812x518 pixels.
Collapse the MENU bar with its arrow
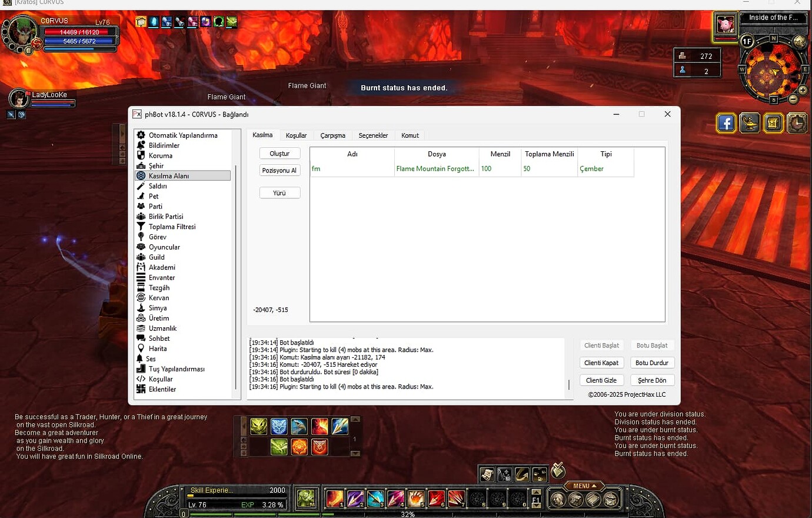[593, 486]
